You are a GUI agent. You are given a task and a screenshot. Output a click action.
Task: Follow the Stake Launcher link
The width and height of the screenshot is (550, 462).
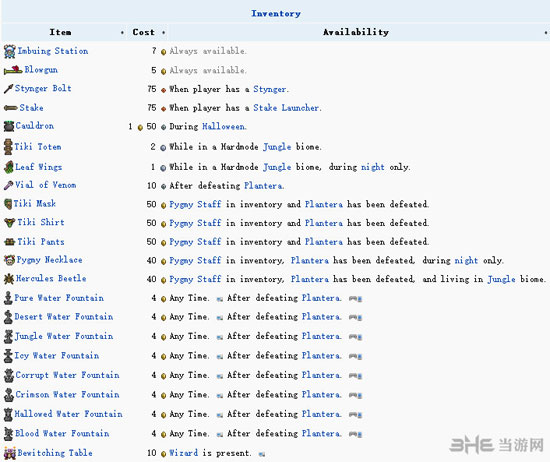286,108
